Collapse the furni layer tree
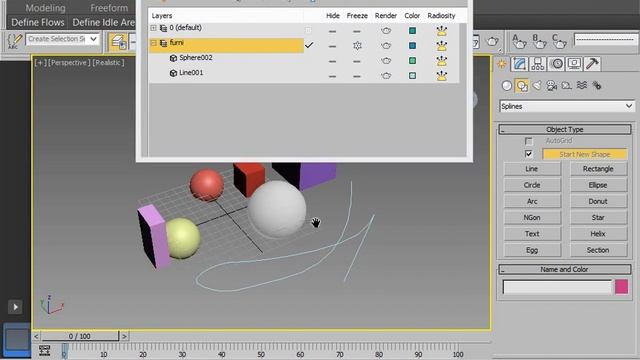 pyautogui.click(x=153, y=43)
